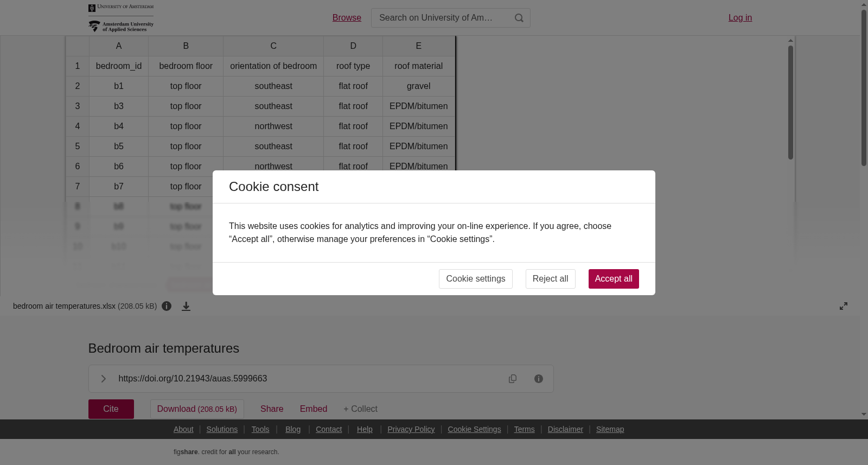Open the Embed option
The height and width of the screenshot is (465, 868).
314,409
